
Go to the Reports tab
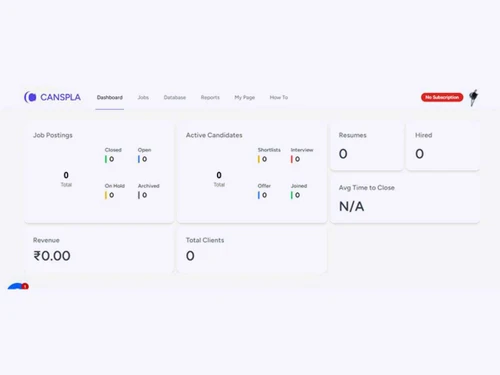[x=210, y=97]
